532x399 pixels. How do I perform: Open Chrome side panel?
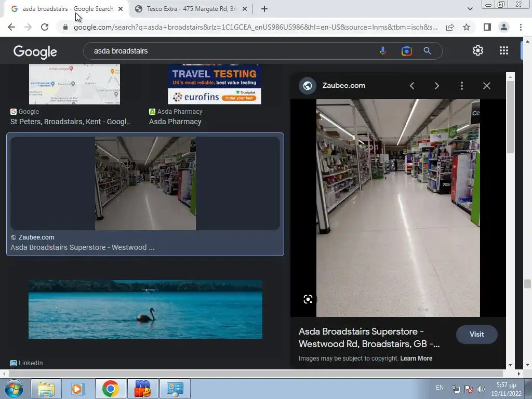tap(487, 27)
